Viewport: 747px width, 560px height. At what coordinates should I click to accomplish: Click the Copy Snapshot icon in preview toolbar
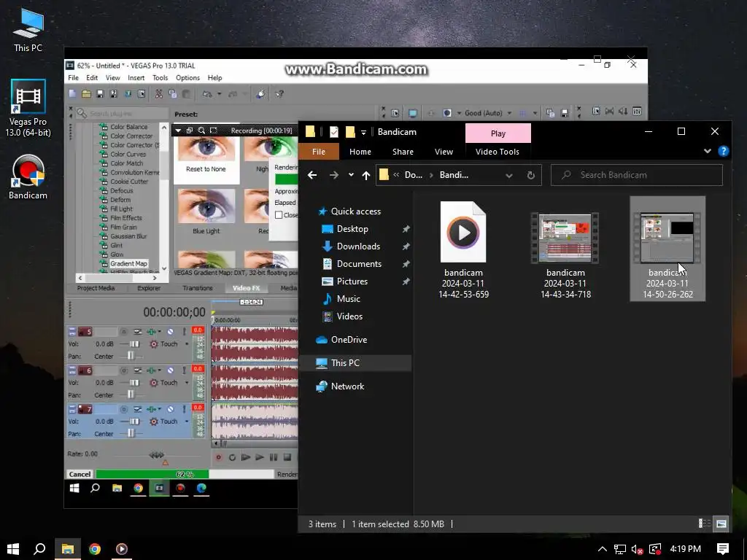pos(550,113)
